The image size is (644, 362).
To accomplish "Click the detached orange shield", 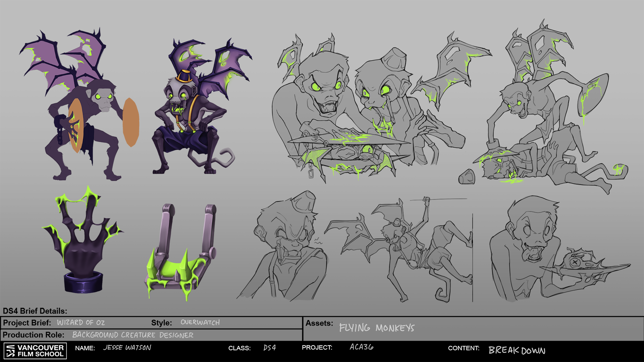I will (x=131, y=122).
